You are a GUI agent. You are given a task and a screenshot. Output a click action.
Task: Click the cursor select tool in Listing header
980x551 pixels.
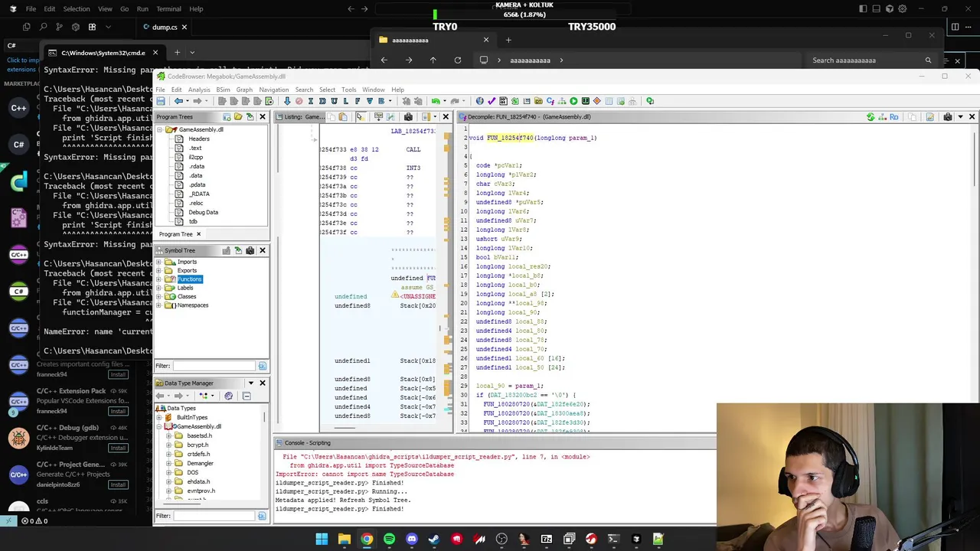click(360, 117)
